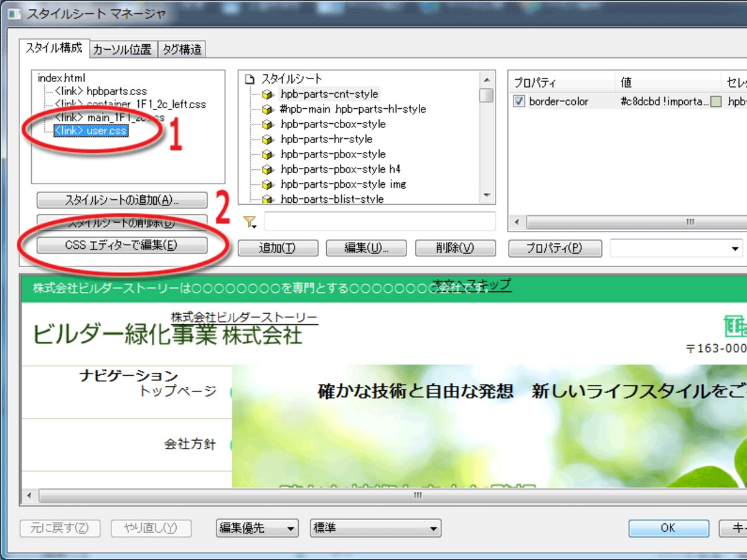The width and height of the screenshot is (747, 560).
Task: Click cube icon beside .hpb-parts-hr-style
Action: [267, 139]
